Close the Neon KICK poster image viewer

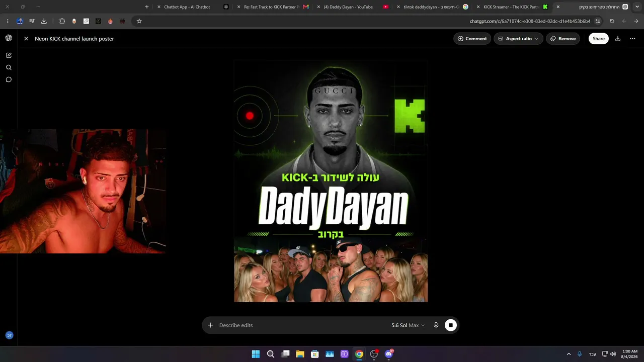pyautogui.click(x=26, y=39)
